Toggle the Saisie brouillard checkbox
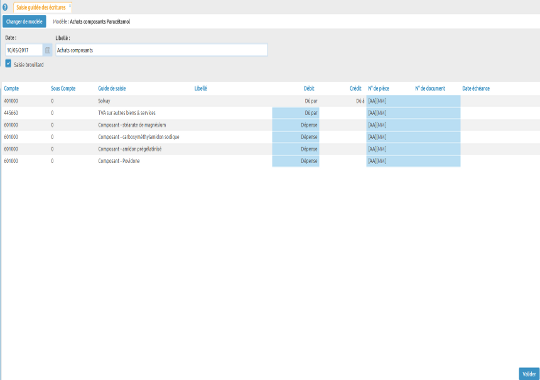540x380 pixels. (x=8, y=63)
